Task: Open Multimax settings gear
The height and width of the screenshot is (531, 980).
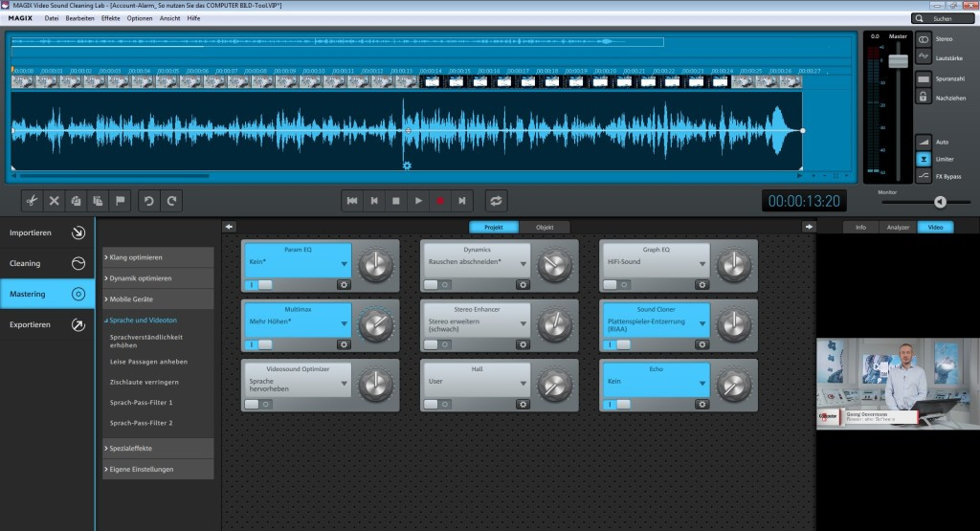Action: pyautogui.click(x=344, y=344)
